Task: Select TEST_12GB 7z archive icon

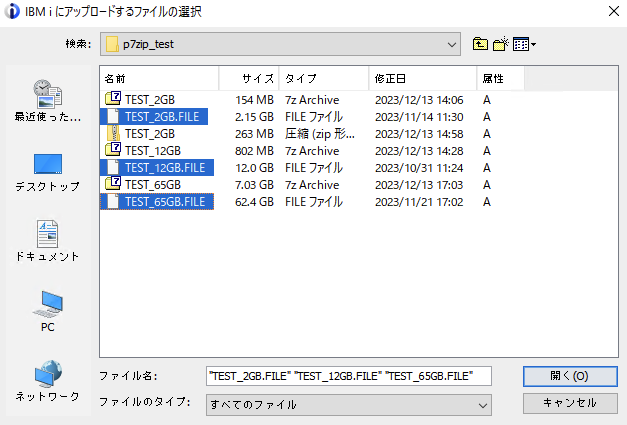Action: (113, 150)
